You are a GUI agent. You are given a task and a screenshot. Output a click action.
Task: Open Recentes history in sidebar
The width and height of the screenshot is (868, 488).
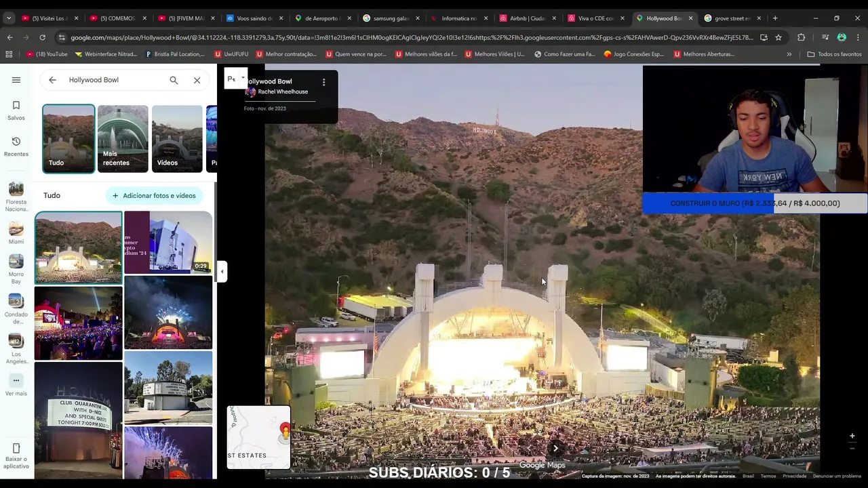[x=16, y=146]
